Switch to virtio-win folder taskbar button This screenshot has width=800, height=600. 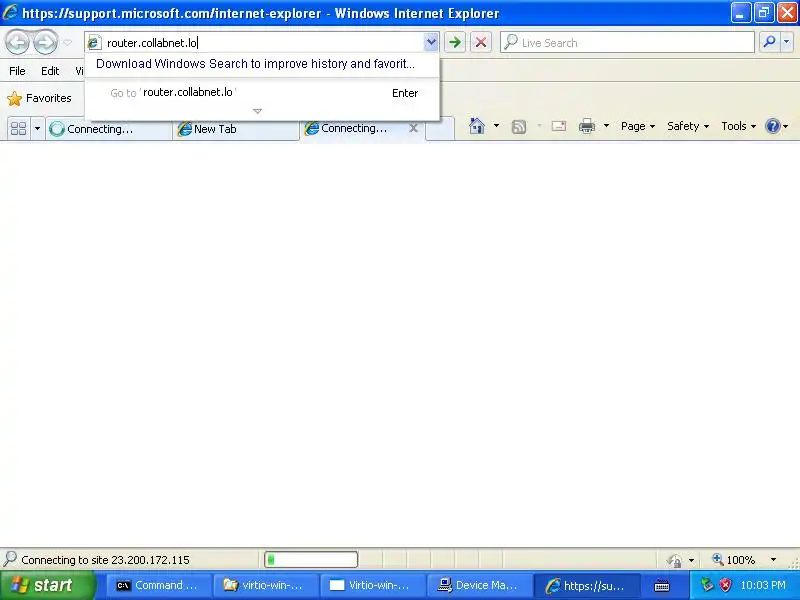(266, 585)
